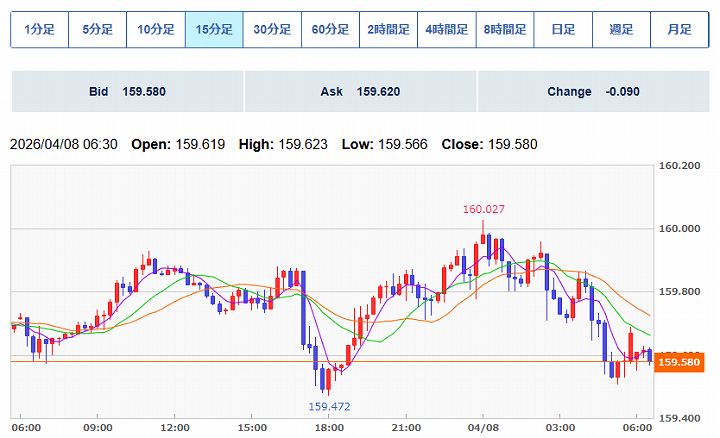The width and height of the screenshot is (720, 438).
Task: Open the 10分足 chart tab
Action: (x=155, y=30)
